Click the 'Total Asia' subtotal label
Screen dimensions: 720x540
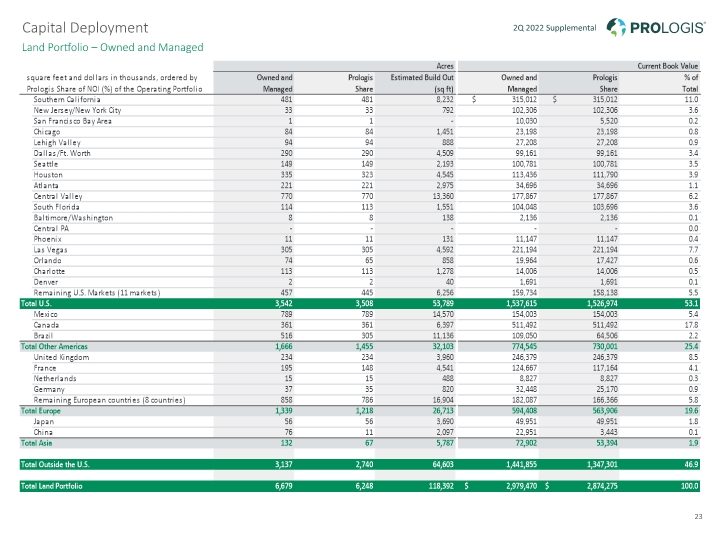click(x=36, y=443)
